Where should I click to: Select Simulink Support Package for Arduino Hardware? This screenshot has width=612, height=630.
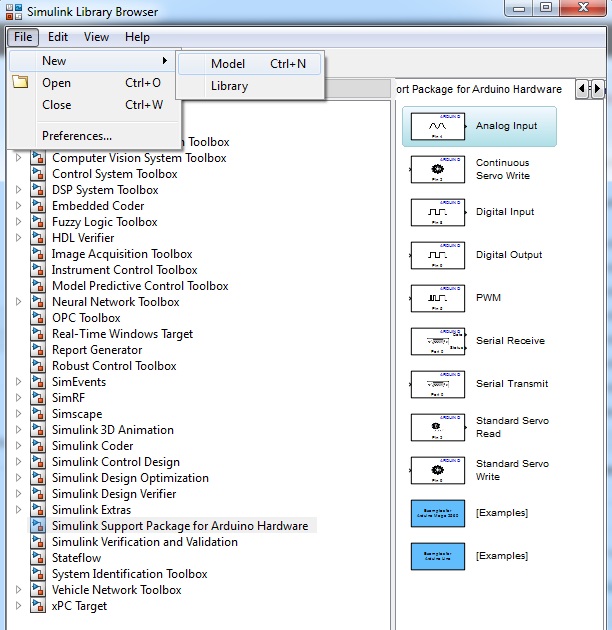point(180,526)
